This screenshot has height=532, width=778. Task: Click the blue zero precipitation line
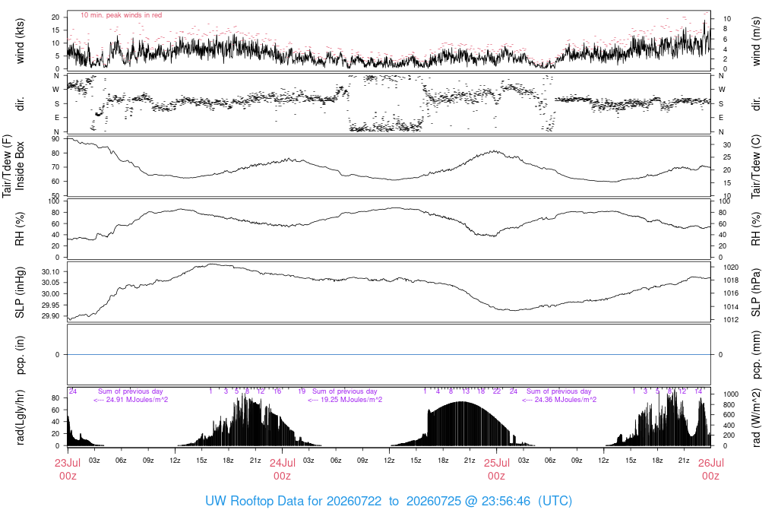click(389, 354)
